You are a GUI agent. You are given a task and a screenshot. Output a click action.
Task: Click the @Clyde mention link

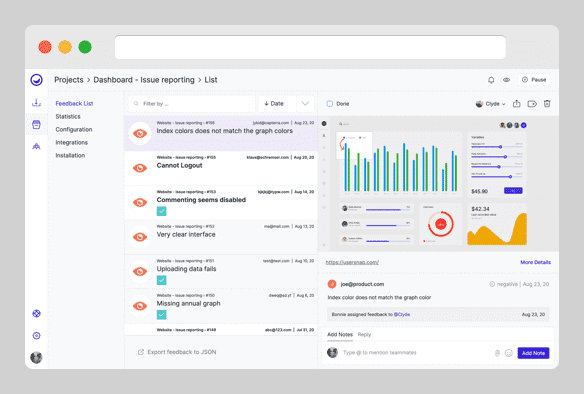[x=402, y=314]
